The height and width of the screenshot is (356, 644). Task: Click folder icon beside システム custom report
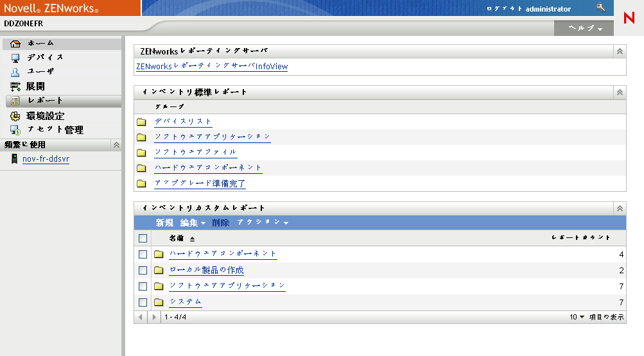tap(159, 302)
